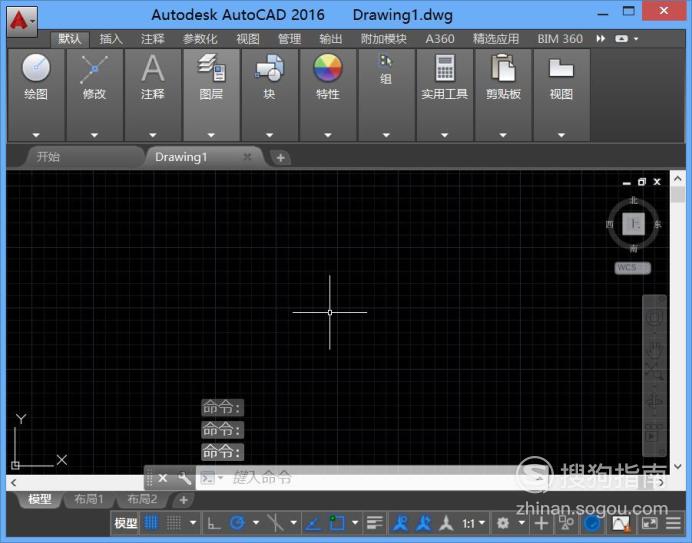Expand the 实用工具 panel dropdown arrow

pos(444,135)
